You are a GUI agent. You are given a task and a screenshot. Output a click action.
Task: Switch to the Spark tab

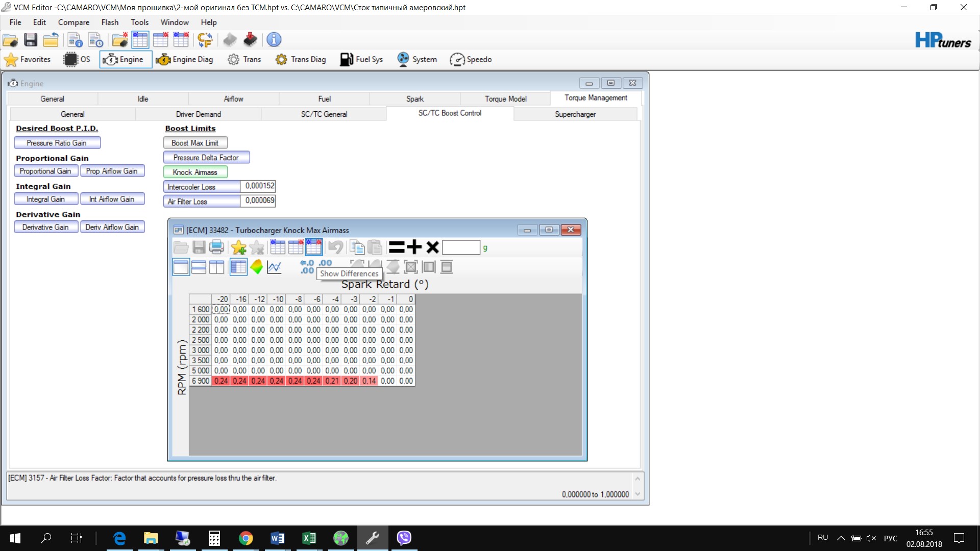click(x=414, y=99)
